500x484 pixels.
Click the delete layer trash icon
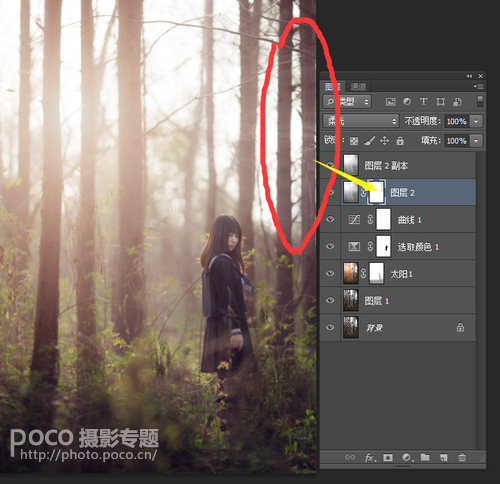point(462,457)
